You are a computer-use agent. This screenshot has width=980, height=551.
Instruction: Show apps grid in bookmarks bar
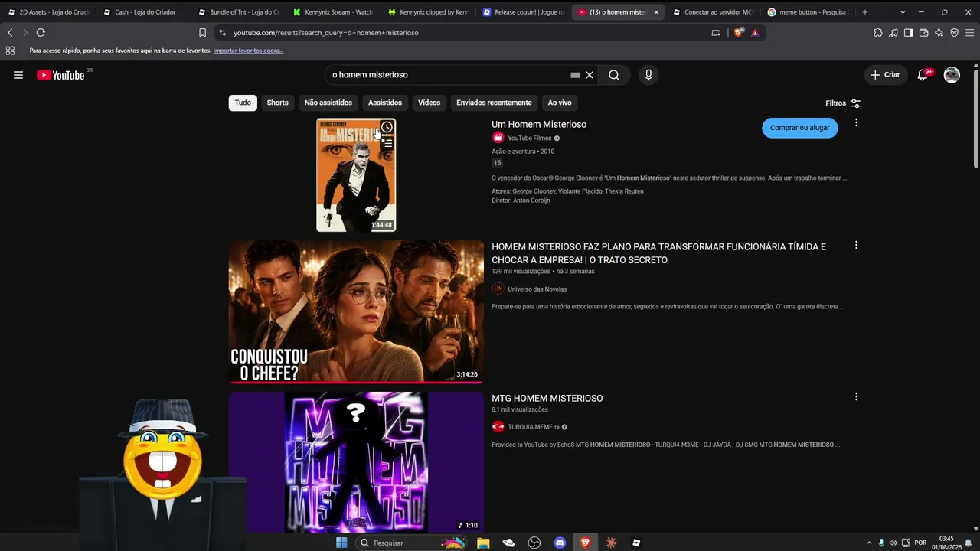tap(10, 51)
